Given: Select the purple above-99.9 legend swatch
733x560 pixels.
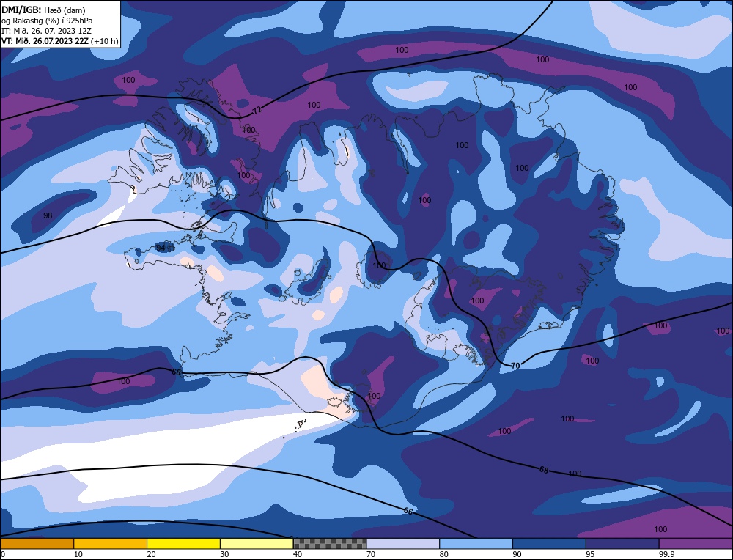Looking at the screenshot, I should [696, 544].
